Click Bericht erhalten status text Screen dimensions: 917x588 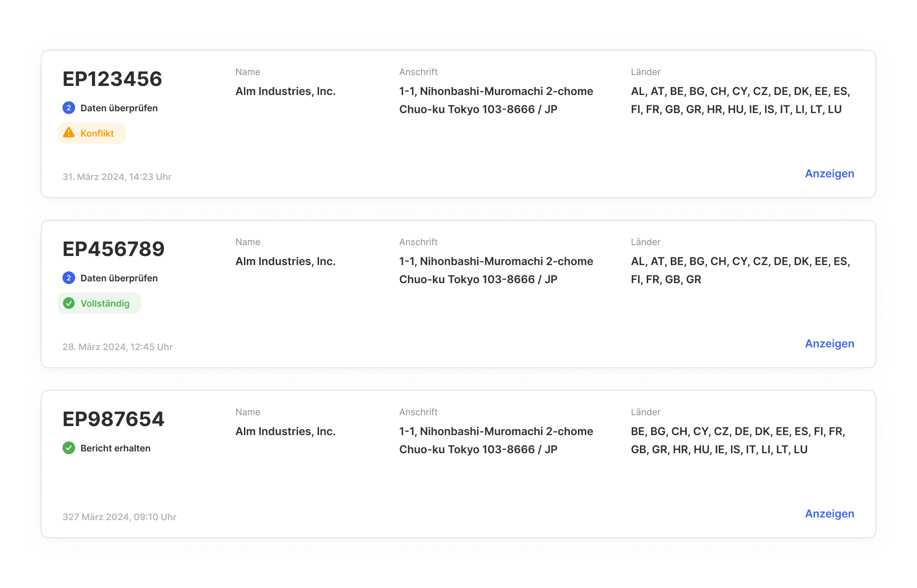[115, 448]
